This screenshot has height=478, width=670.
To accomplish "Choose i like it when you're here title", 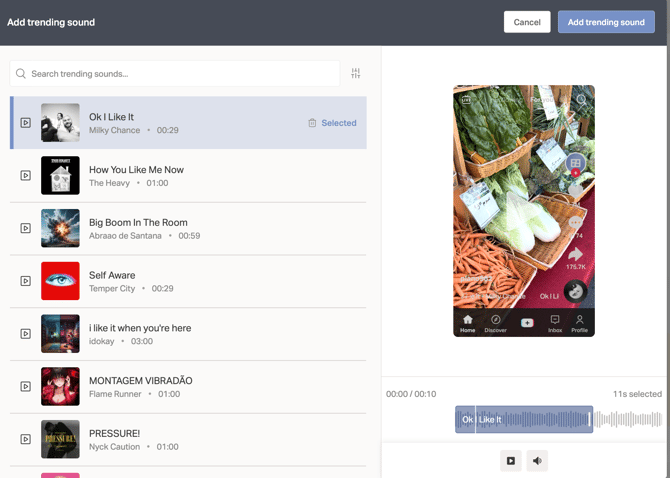I will point(140,328).
